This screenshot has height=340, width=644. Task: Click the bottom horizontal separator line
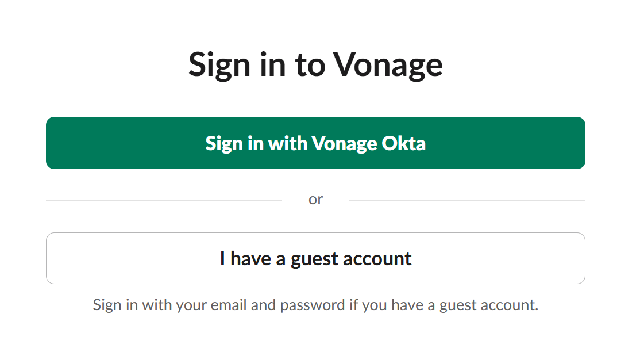315,331
